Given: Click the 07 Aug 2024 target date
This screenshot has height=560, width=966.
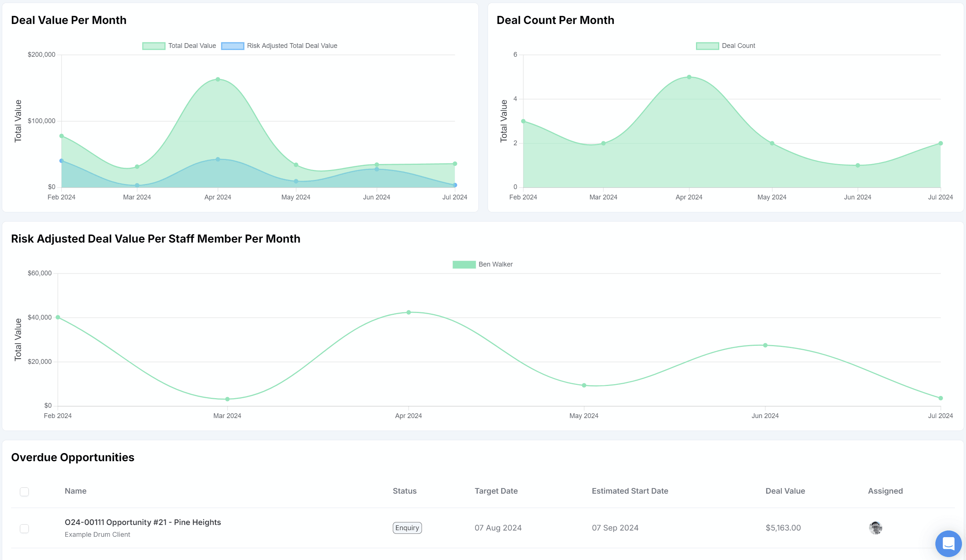Looking at the screenshot, I should tap(498, 528).
